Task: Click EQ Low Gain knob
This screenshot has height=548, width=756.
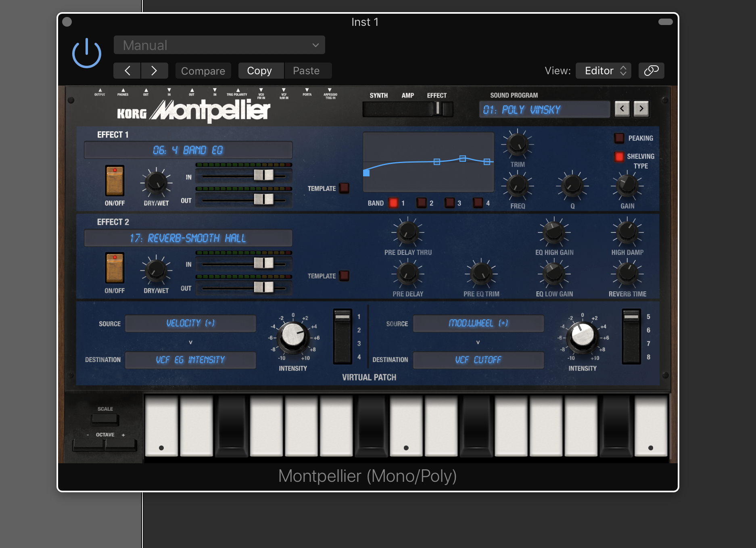Action: coord(554,273)
